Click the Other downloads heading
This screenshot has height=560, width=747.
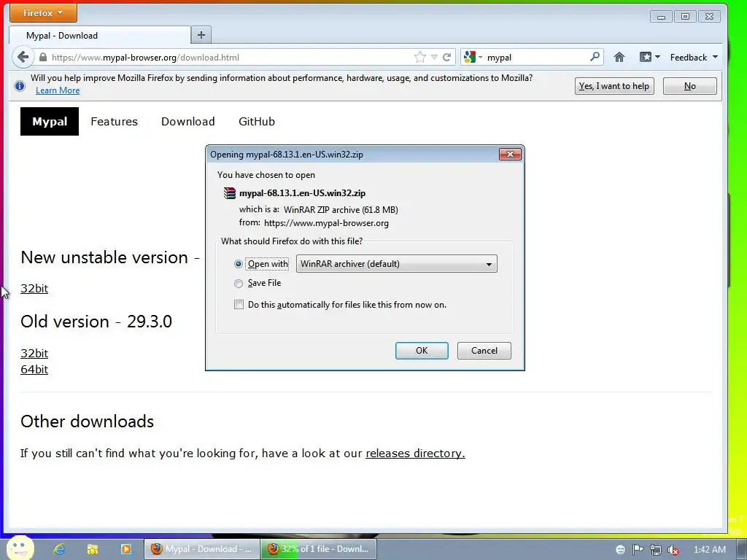(88, 421)
